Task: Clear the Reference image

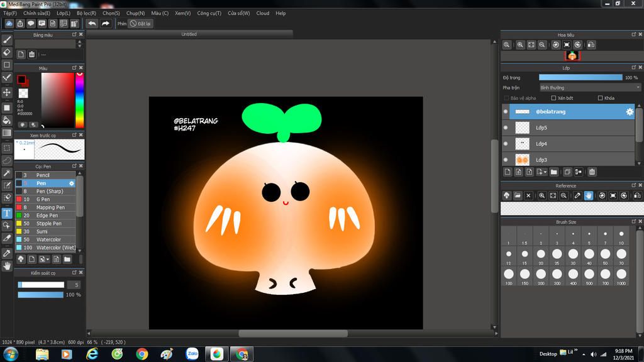Action: [x=528, y=196]
